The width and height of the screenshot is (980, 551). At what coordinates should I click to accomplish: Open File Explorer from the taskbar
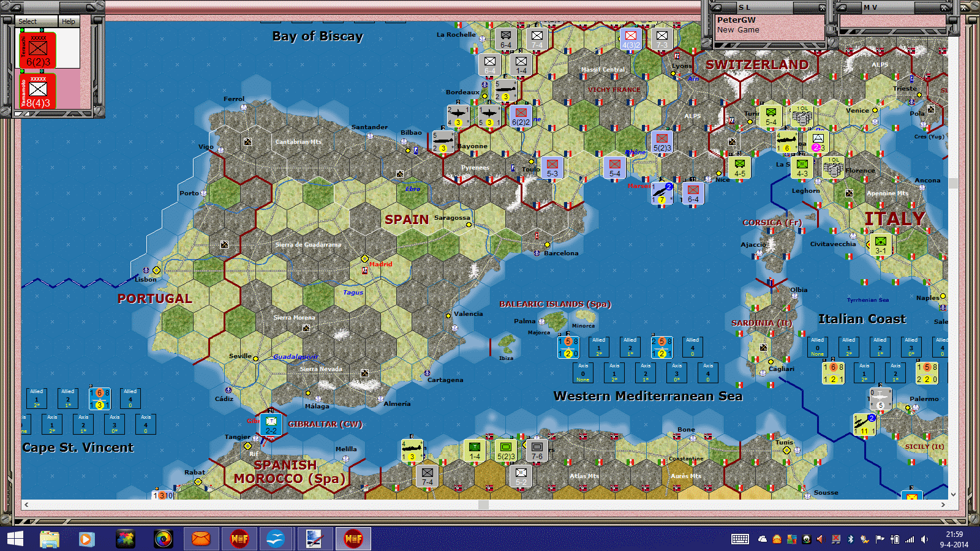click(50, 539)
